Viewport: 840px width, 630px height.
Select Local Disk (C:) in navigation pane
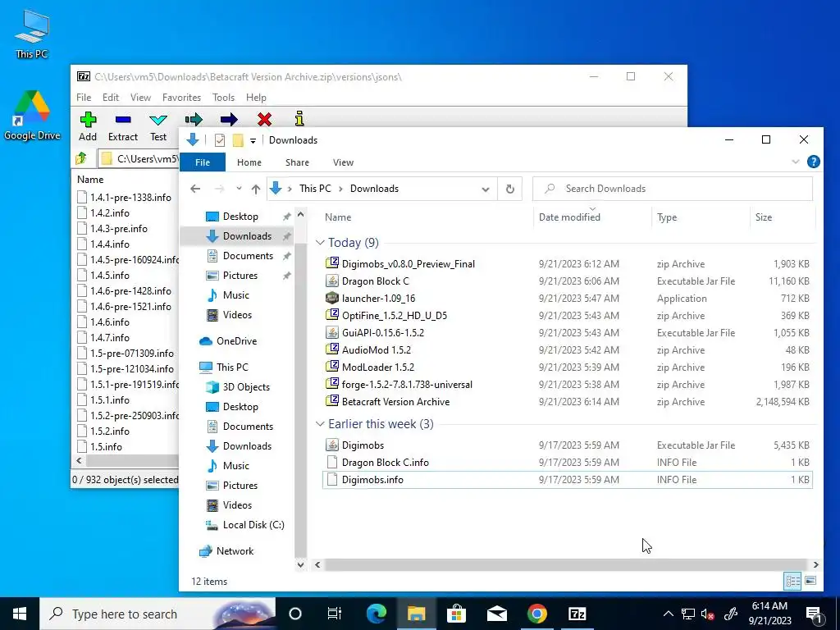[253, 524]
